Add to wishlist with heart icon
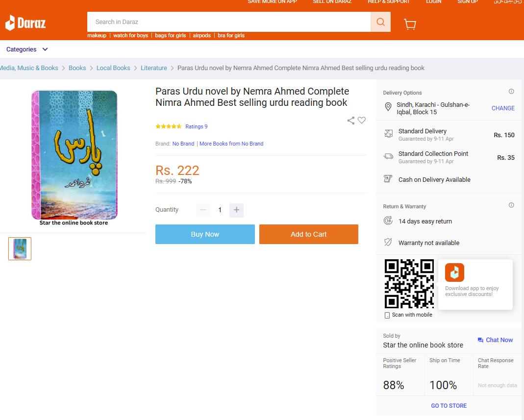This screenshot has height=420, width=524. click(362, 120)
